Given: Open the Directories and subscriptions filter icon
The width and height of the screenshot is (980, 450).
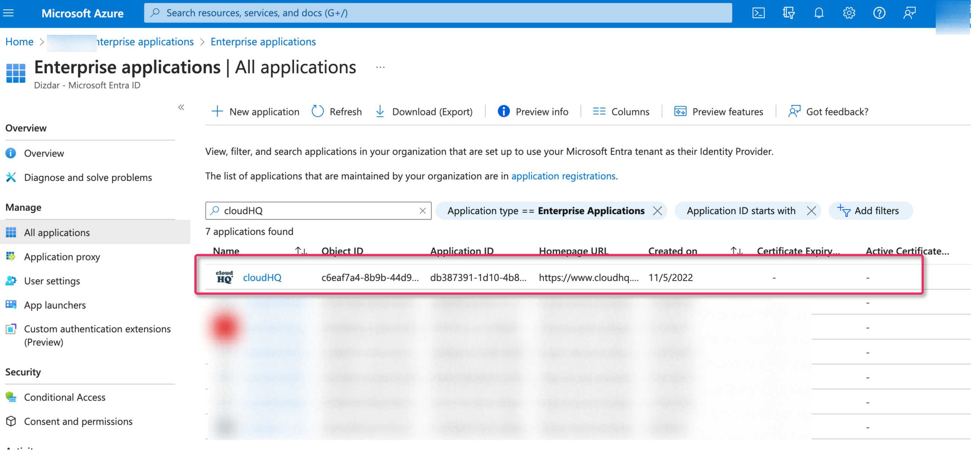Looking at the screenshot, I should 789,13.
